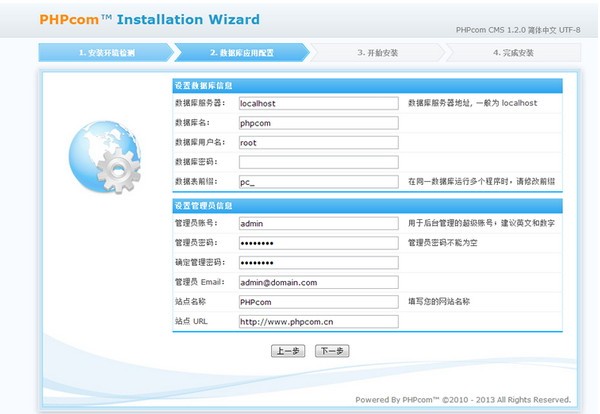Focus the 站点名称 PHPcom field
Viewport: 600px width, 414px height.
319,302
